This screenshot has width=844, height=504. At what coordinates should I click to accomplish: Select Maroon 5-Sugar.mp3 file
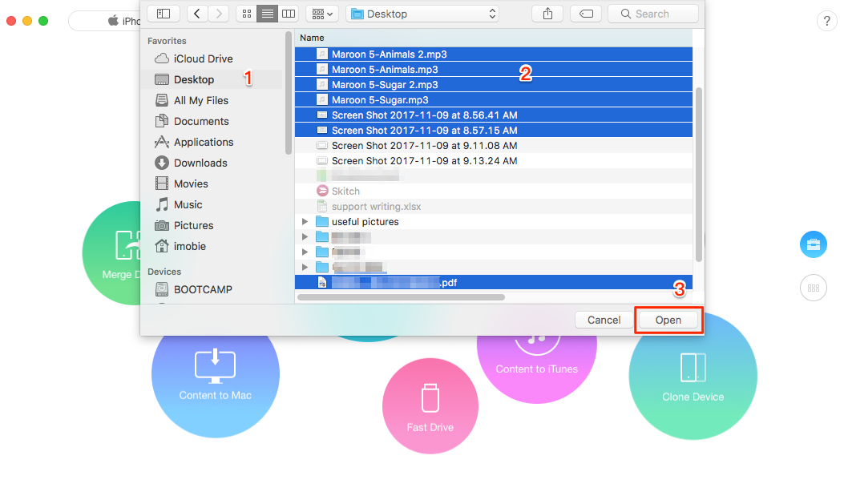click(494, 100)
